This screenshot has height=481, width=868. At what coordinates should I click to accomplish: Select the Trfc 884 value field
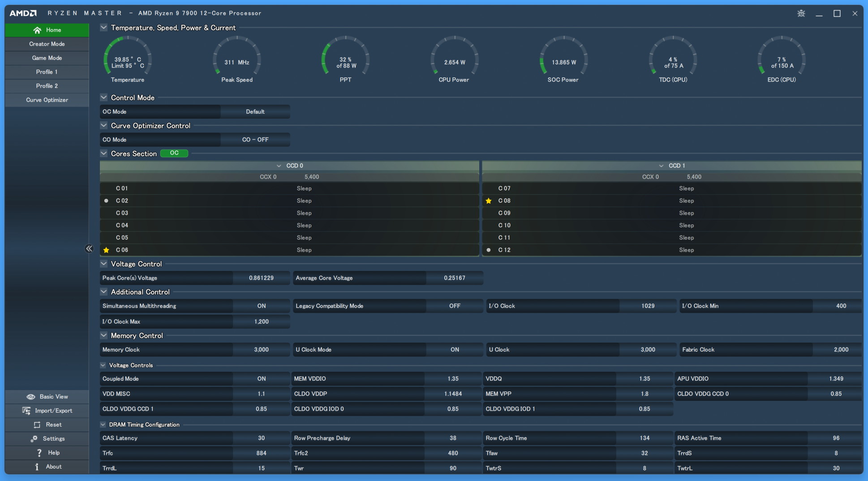(262, 453)
